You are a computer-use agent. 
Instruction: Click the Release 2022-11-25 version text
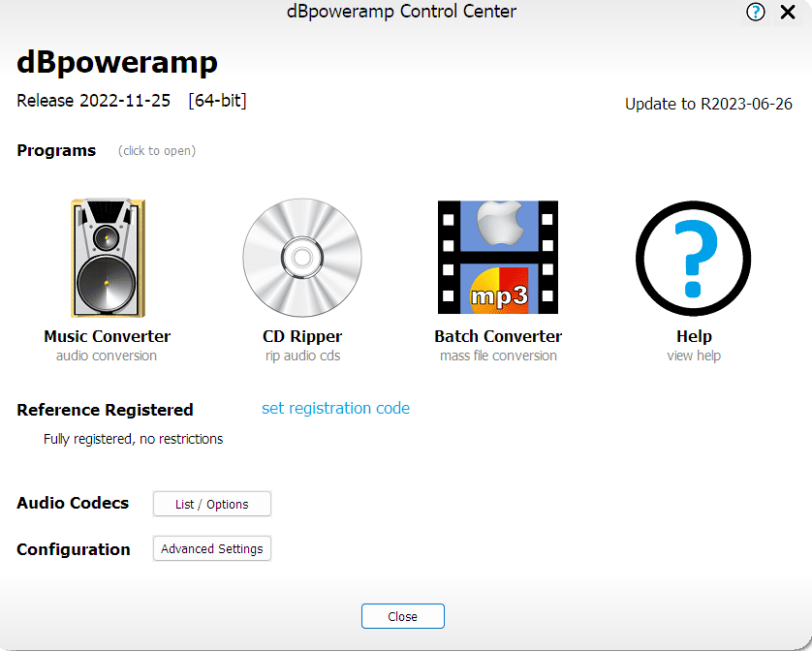pyautogui.click(x=92, y=100)
